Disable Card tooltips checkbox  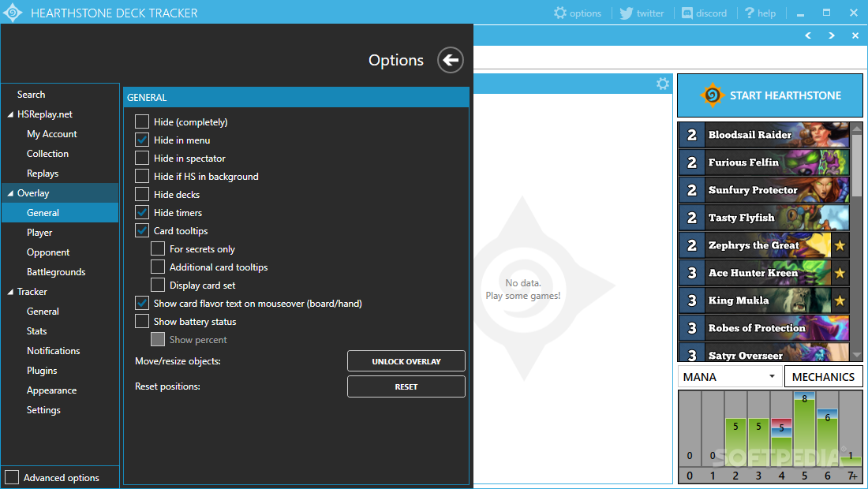click(142, 230)
